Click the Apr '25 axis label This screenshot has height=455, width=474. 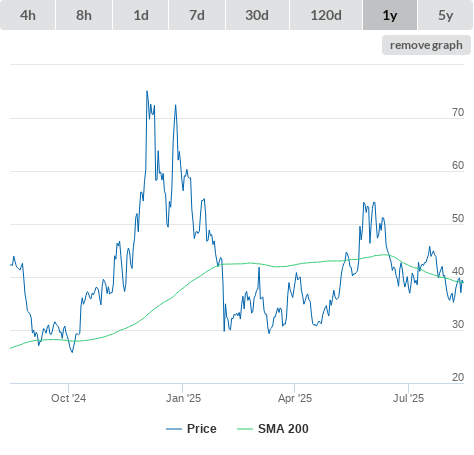tap(295, 398)
